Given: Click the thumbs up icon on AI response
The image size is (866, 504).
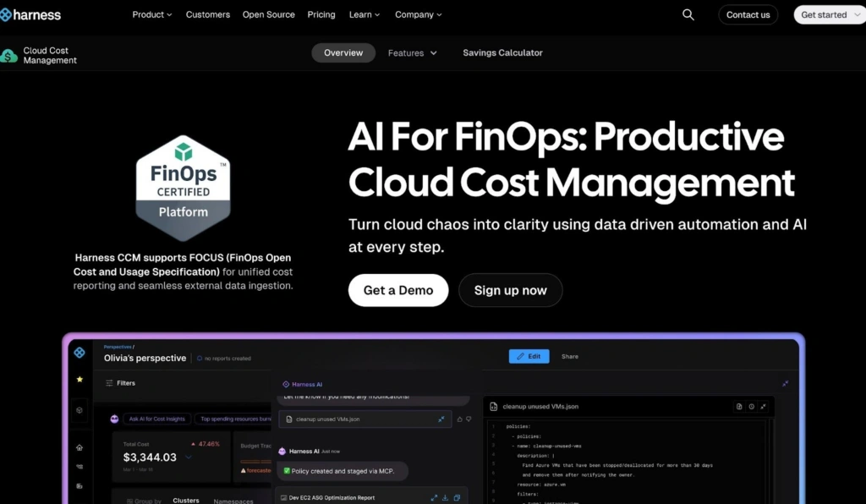Looking at the screenshot, I should point(459,419).
